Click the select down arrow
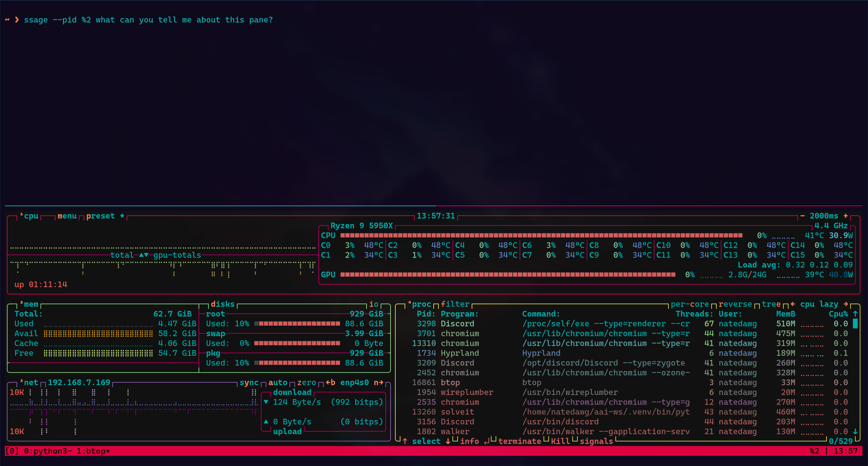The image size is (868, 466). (448, 441)
